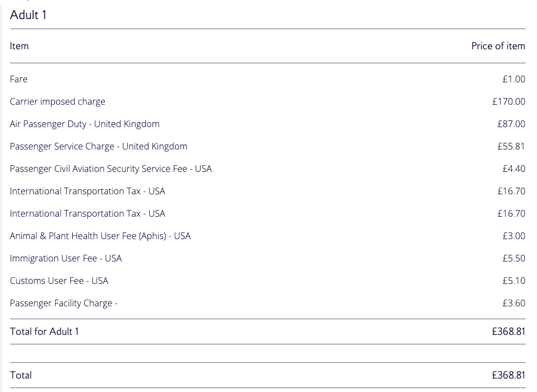Select Passenger Civil Aviation Security Service Fee

110,169
